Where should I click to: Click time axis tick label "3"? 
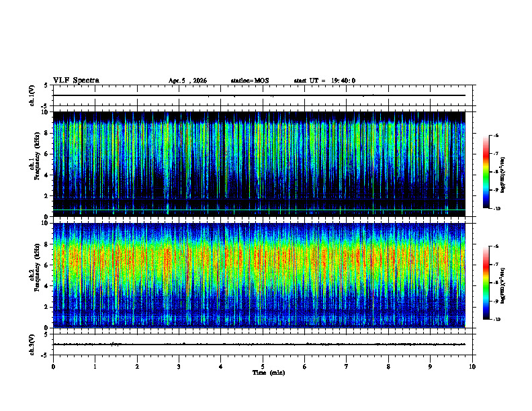click(179, 367)
